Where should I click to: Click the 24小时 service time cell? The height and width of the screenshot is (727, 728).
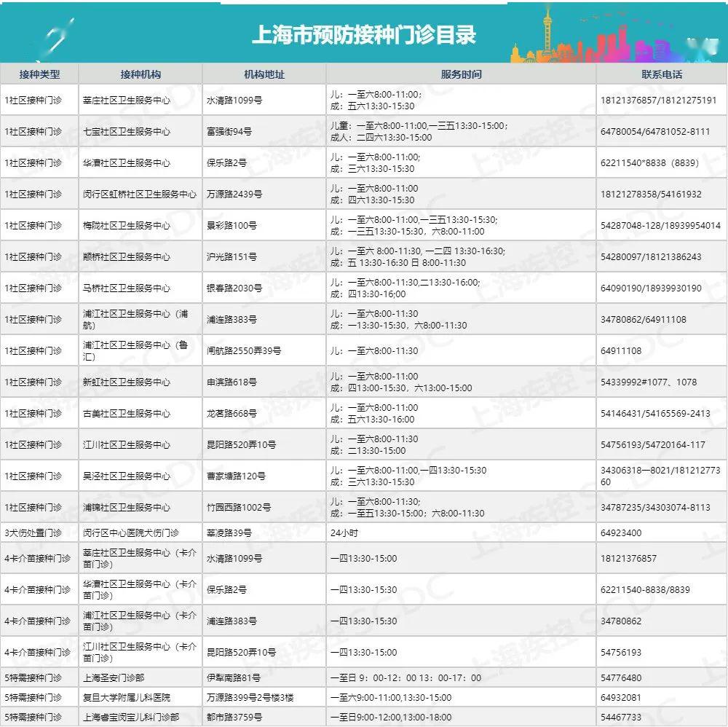347,533
